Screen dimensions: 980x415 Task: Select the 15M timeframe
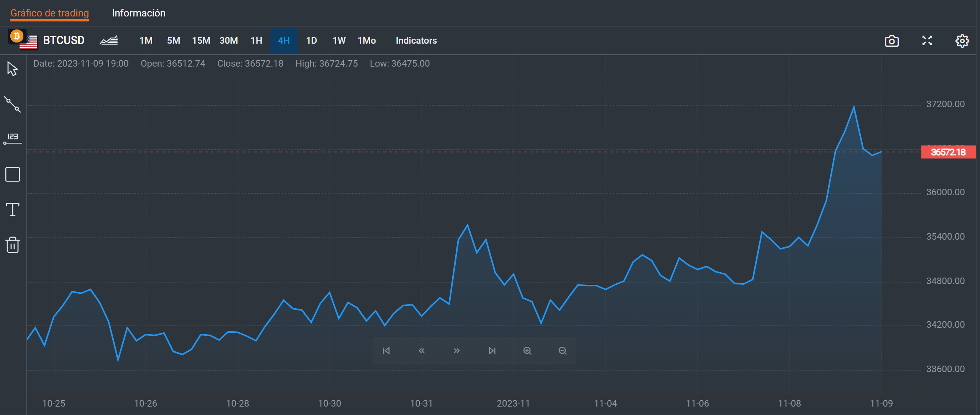pyautogui.click(x=201, y=41)
